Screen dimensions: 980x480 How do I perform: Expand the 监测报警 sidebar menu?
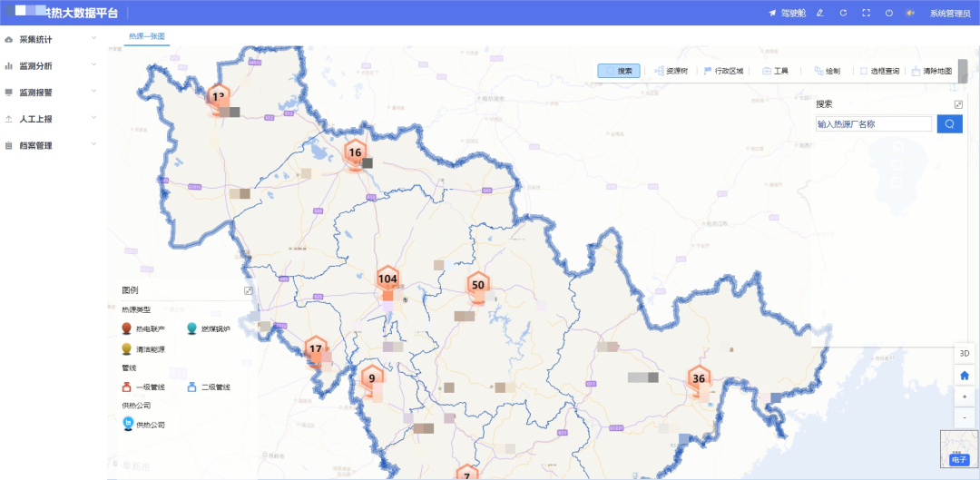(50, 92)
